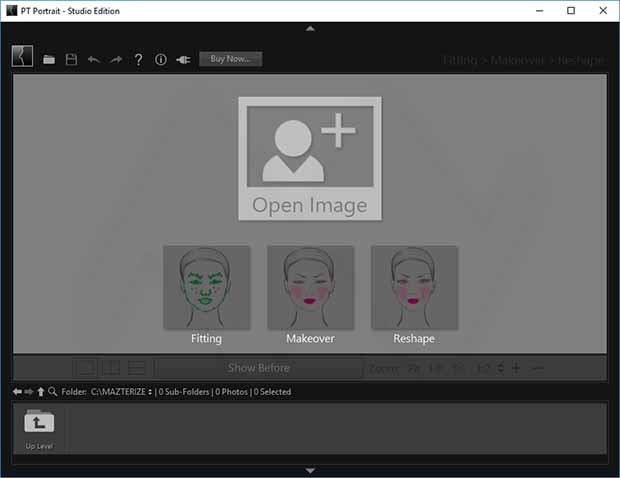Screen dimensions: 620x478
Task: Collapse the bottom filmstrip with the down arrow
Action: pos(310,470)
